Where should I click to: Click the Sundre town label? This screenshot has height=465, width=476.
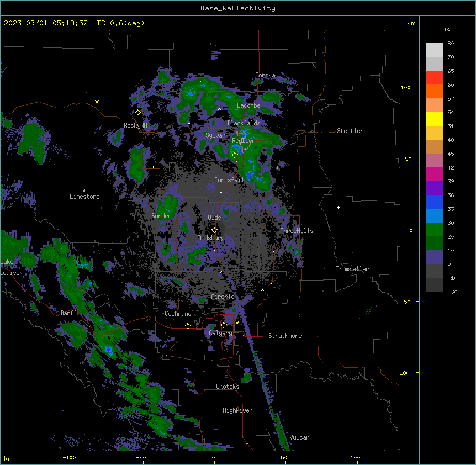161,216
